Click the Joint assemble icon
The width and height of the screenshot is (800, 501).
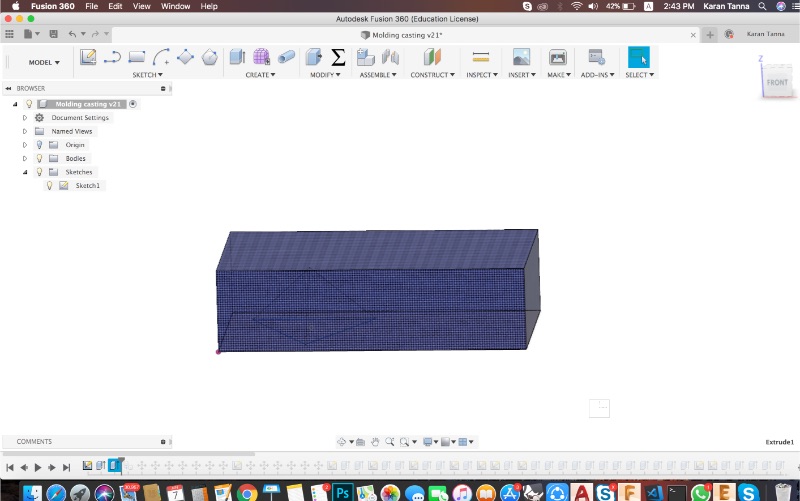coord(390,57)
